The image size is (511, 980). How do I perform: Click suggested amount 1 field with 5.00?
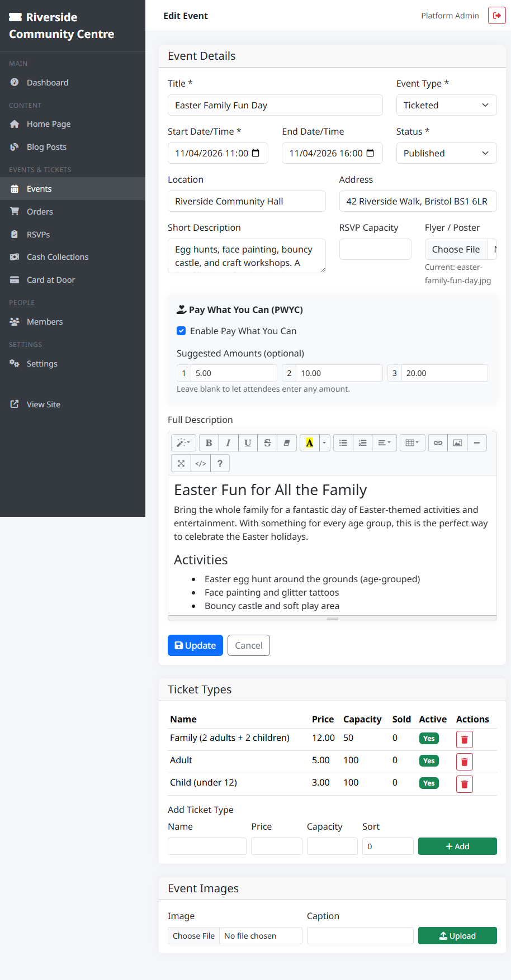point(234,373)
